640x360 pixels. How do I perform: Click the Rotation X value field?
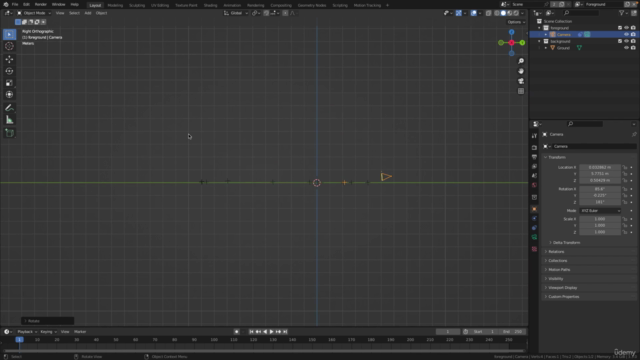[x=600, y=189]
